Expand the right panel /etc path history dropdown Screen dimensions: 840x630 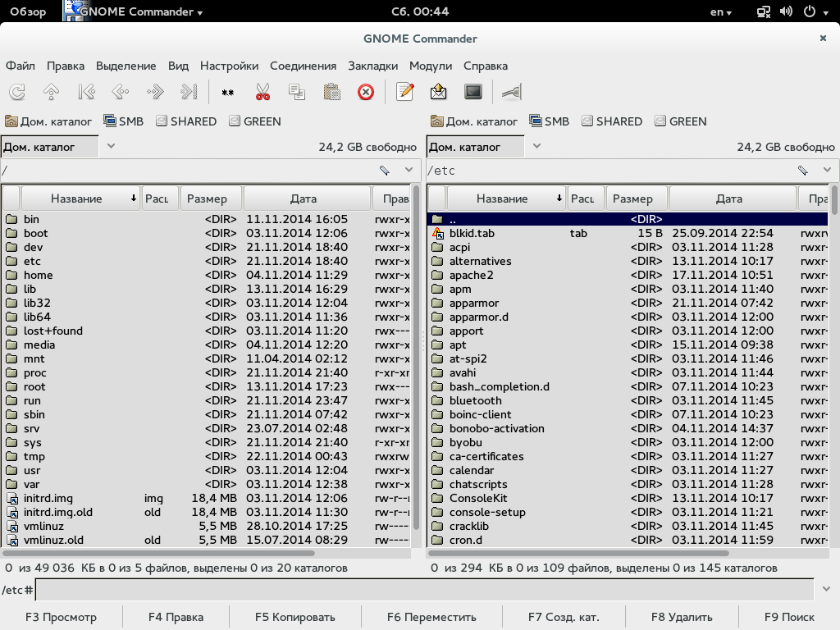(827, 171)
